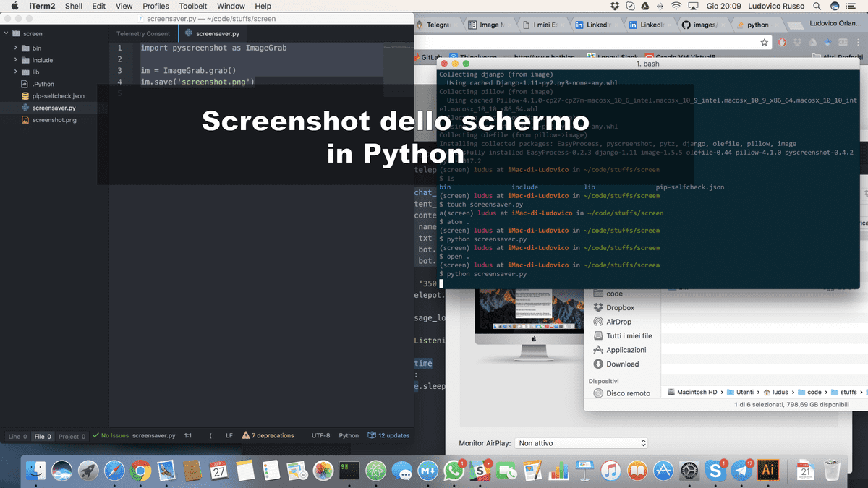The width and height of the screenshot is (868, 488).
Task: Open Finder from the Dock
Action: (x=35, y=471)
